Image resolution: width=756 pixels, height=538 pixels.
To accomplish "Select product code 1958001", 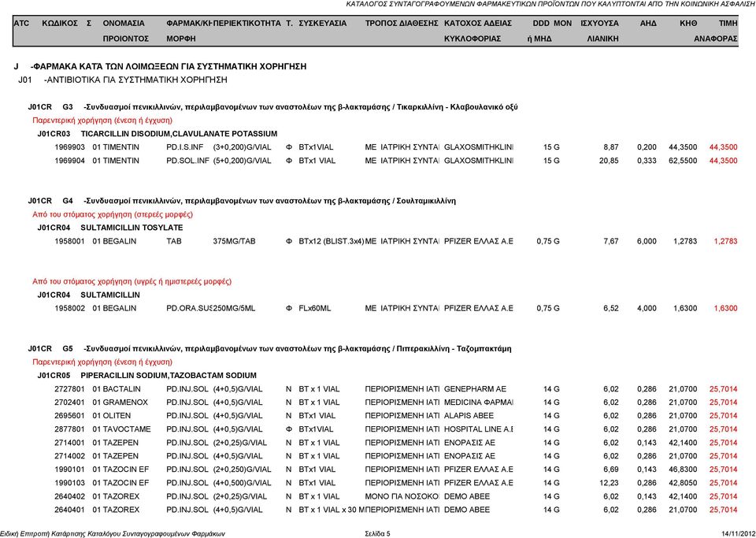I will click(69, 241).
